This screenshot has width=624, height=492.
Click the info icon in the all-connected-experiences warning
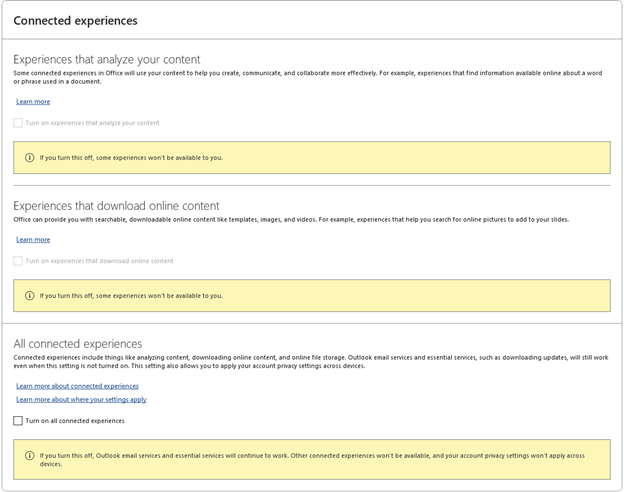(29, 455)
